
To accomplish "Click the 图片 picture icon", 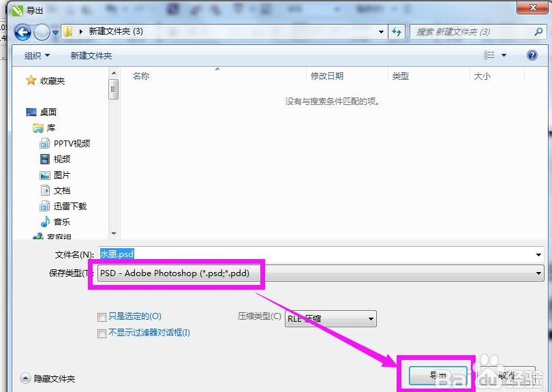I will tap(45, 175).
